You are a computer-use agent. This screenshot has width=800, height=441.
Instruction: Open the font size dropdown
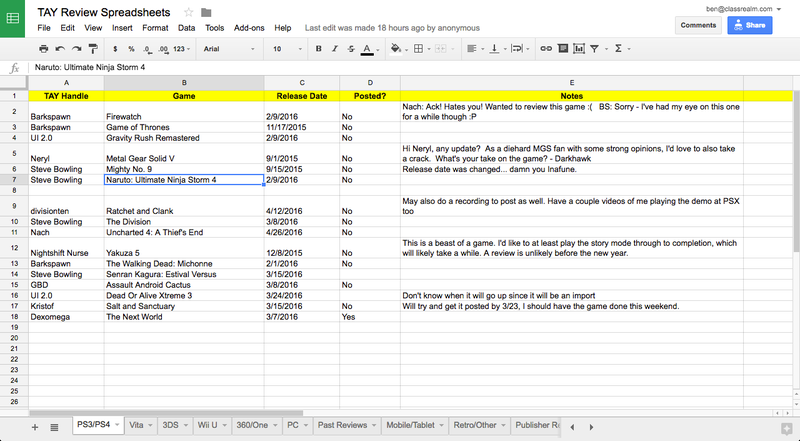287,49
